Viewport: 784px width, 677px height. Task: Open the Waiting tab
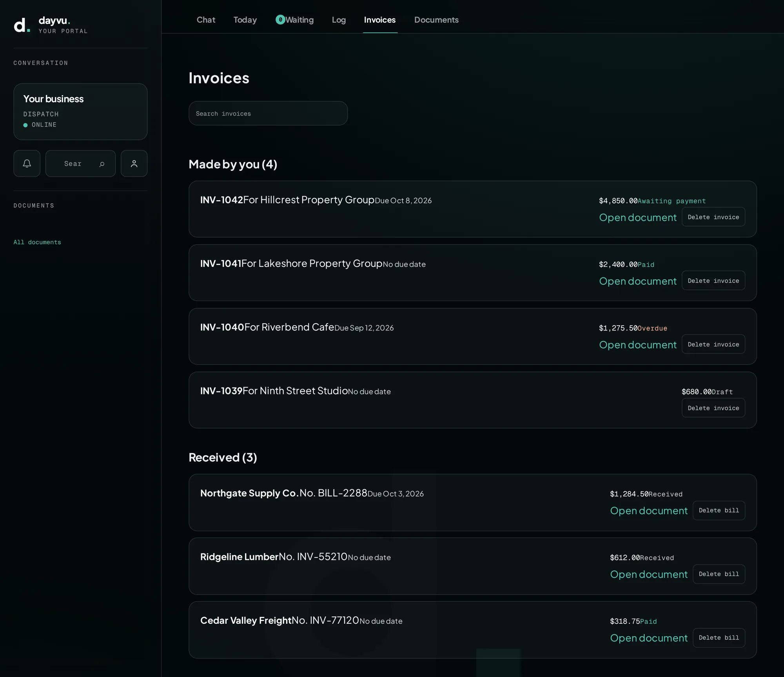(295, 20)
